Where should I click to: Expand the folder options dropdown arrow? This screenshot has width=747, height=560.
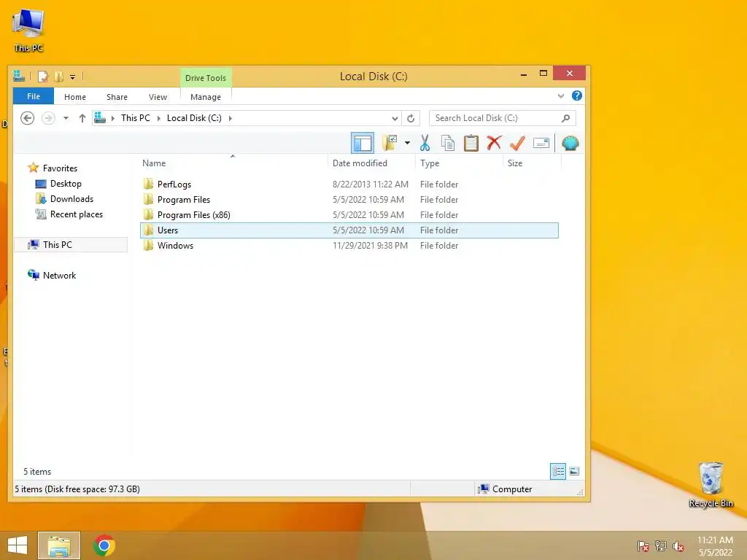pyautogui.click(x=407, y=143)
